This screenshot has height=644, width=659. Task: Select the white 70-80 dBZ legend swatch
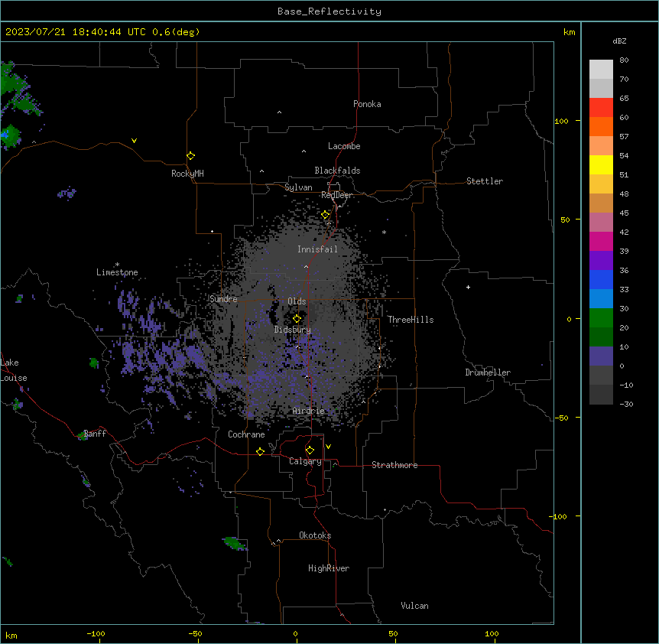pos(601,70)
